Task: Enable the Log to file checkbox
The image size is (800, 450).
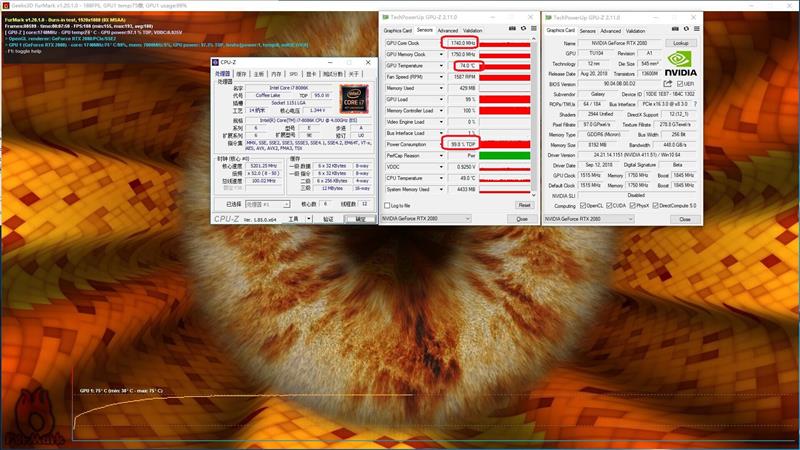Action: [387, 206]
